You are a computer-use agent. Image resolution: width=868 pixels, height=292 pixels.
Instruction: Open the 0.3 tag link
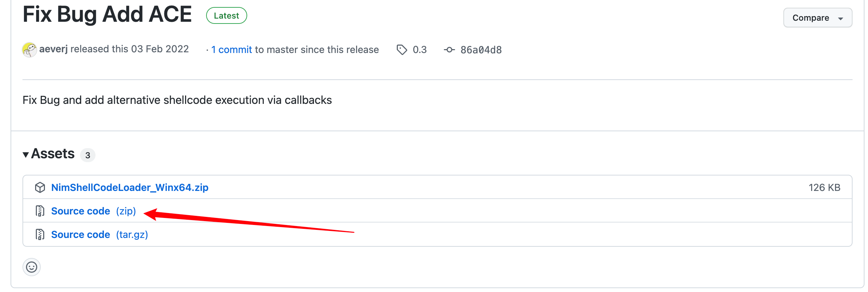point(420,50)
